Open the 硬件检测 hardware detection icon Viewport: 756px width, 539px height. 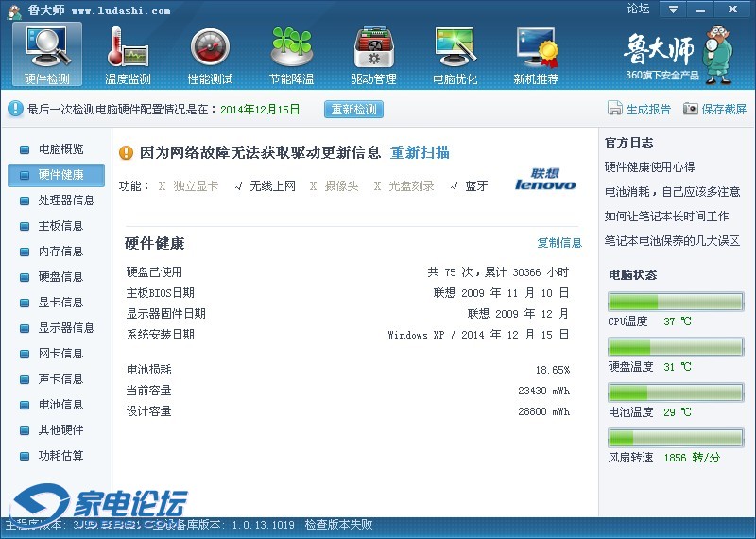click(47, 54)
